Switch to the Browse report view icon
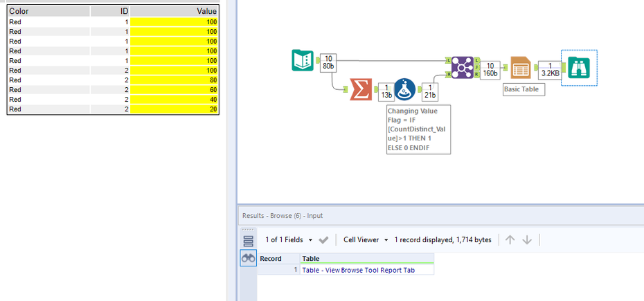 (x=248, y=258)
